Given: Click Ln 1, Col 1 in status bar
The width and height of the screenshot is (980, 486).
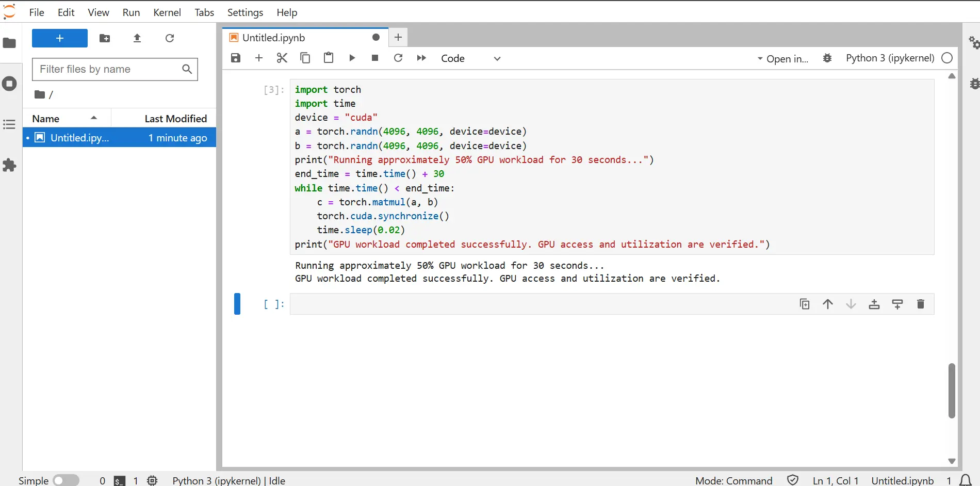Looking at the screenshot, I should tap(836, 480).
